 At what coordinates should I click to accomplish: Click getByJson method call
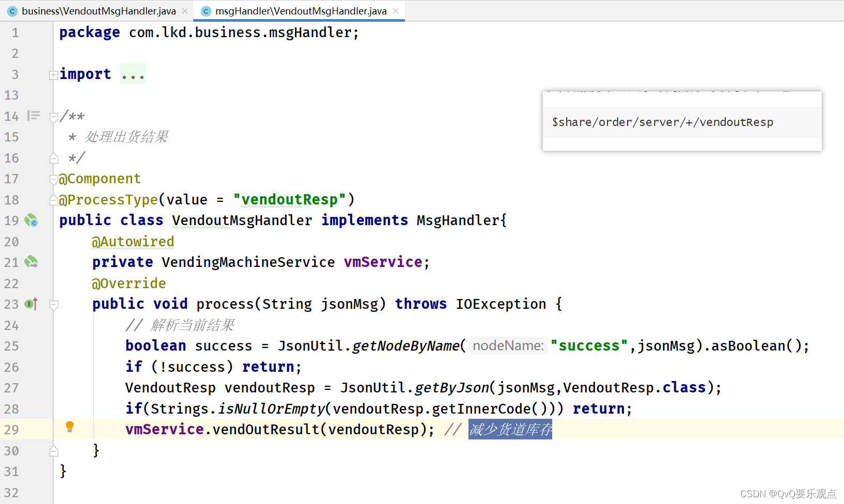452,388
